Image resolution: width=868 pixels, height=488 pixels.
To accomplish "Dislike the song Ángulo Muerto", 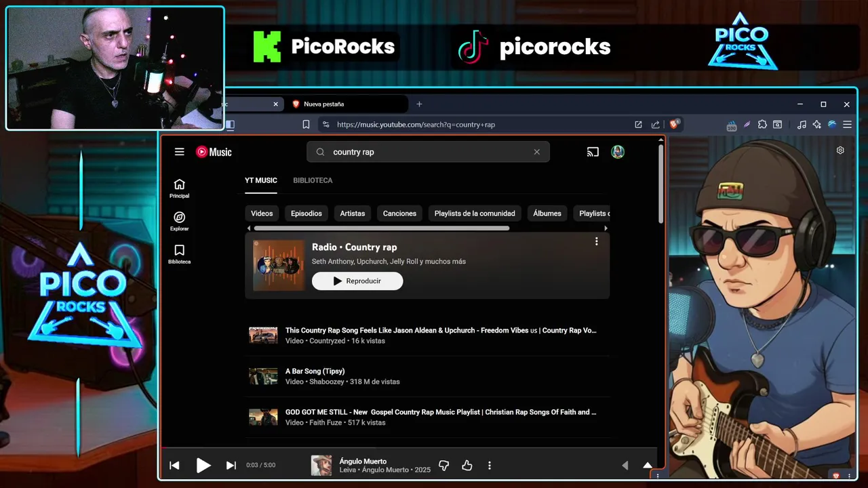I will point(443,465).
